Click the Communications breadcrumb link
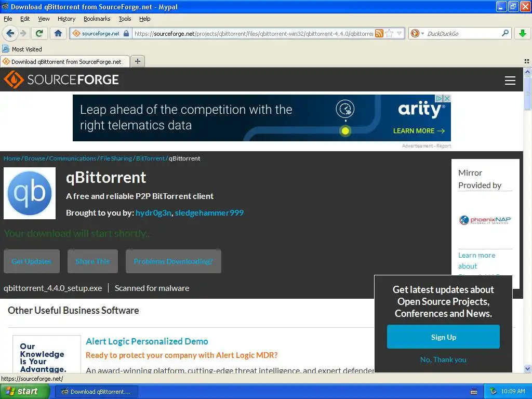This screenshot has width=532, height=399. [73, 158]
